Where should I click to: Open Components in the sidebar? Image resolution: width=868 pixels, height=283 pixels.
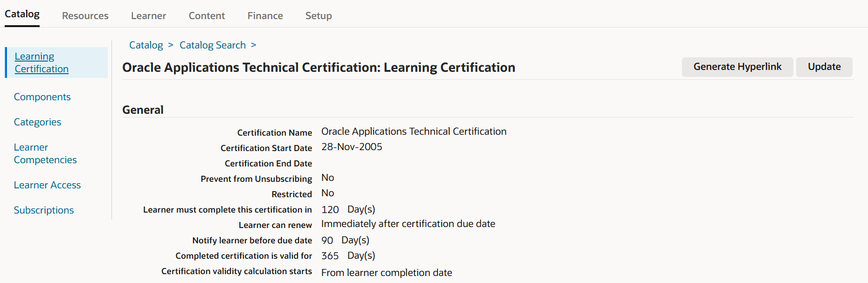pos(42,97)
